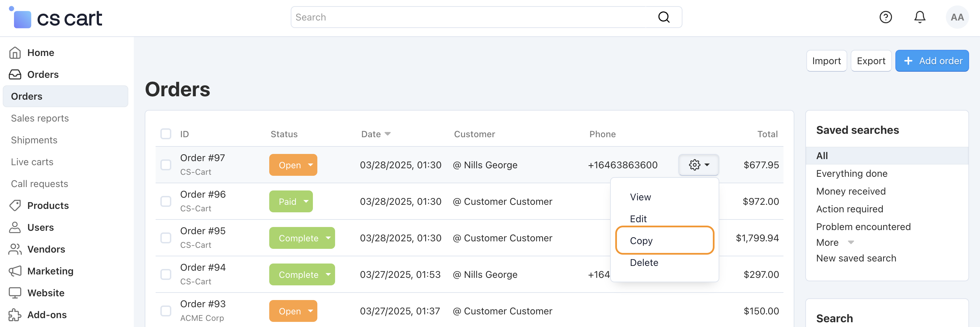Click the Marketing megaphone icon
The height and width of the screenshot is (327, 980).
tap(15, 271)
